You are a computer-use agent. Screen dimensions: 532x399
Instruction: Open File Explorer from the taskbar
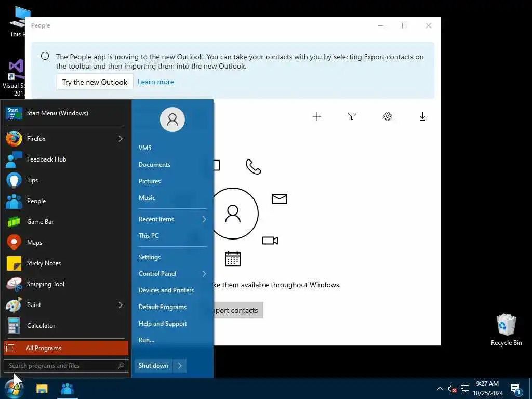point(42,389)
